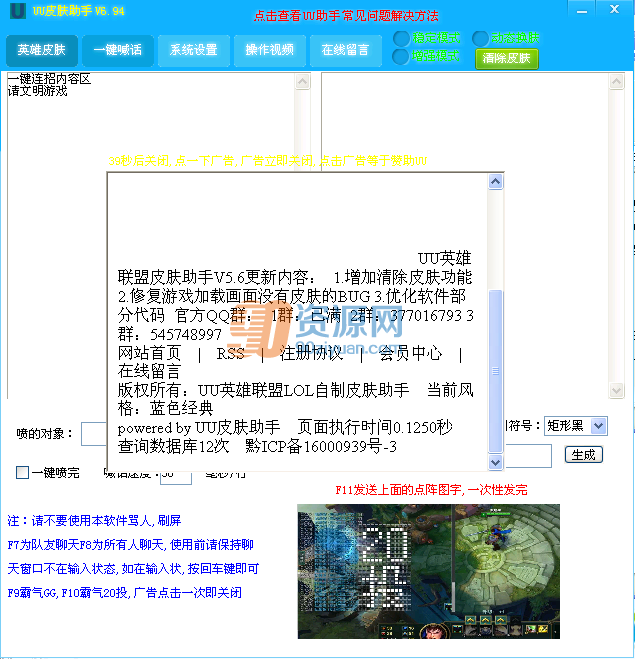Close the UU皮肤助手 window
Screen dimensions: 635x659
tap(614, 9)
